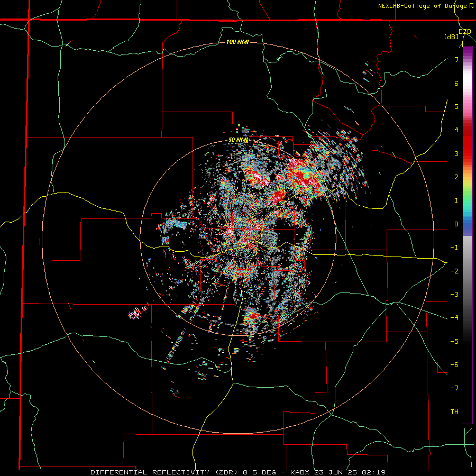The image size is (476, 476).
Task: Click the -7 value on the color scale
Action: coord(454,388)
